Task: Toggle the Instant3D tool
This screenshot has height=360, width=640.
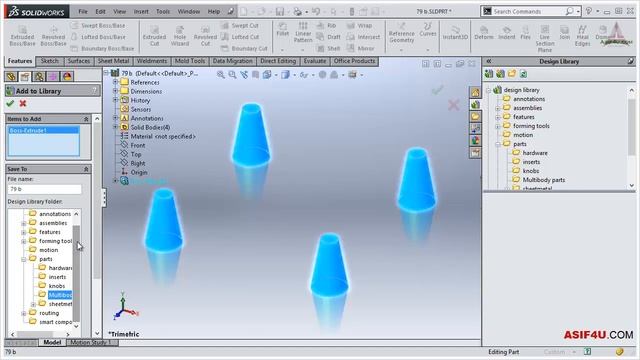Action: point(455,33)
